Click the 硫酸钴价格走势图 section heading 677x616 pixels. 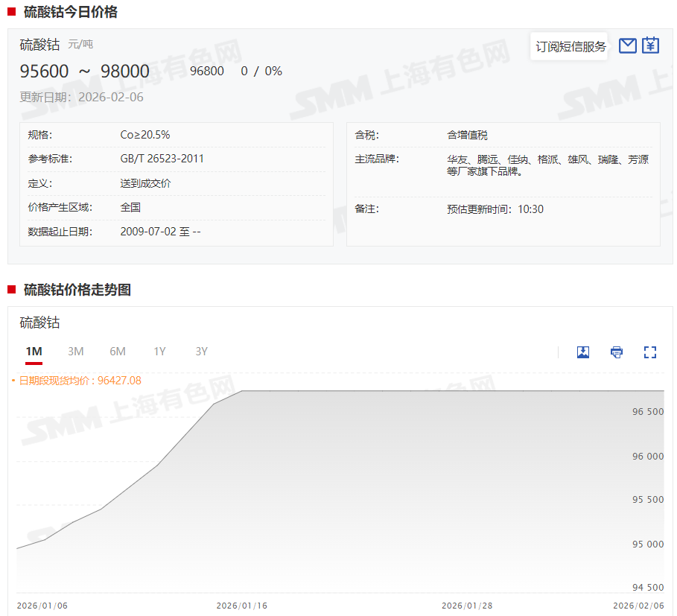pos(77,290)
